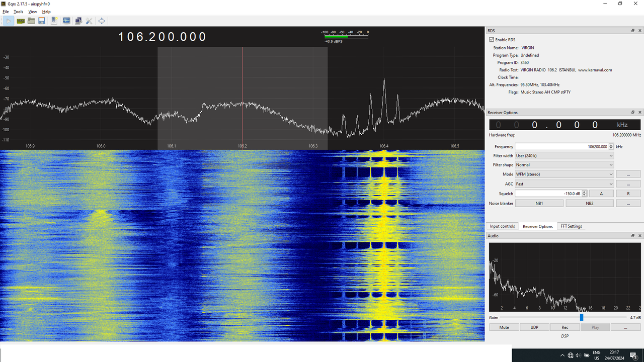The height and width of the screenshot is (362, 644).
Task: Increase Frequency with spinbox up arrow
Action: (x=611, y=145)
